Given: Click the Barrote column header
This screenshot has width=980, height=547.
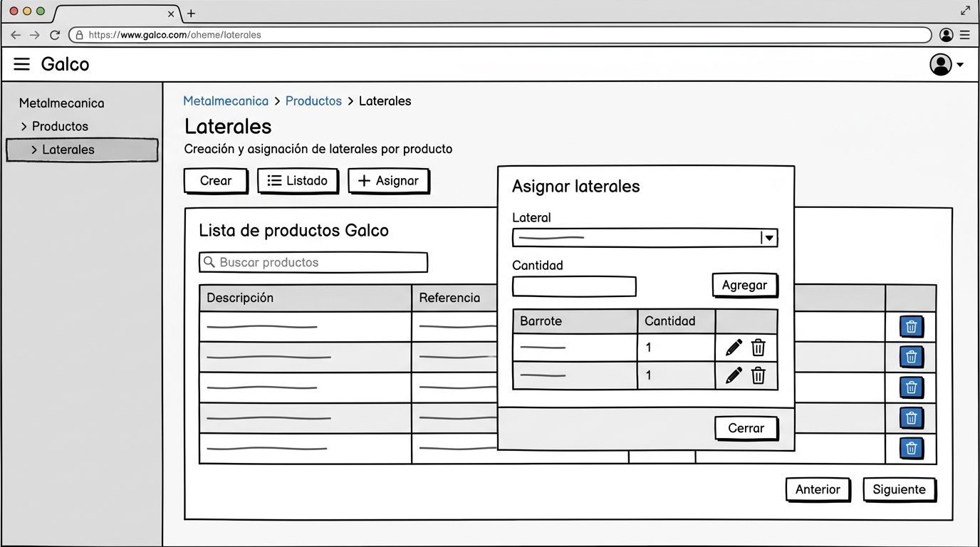Looking at the screenshot, I should click(575, 321).
